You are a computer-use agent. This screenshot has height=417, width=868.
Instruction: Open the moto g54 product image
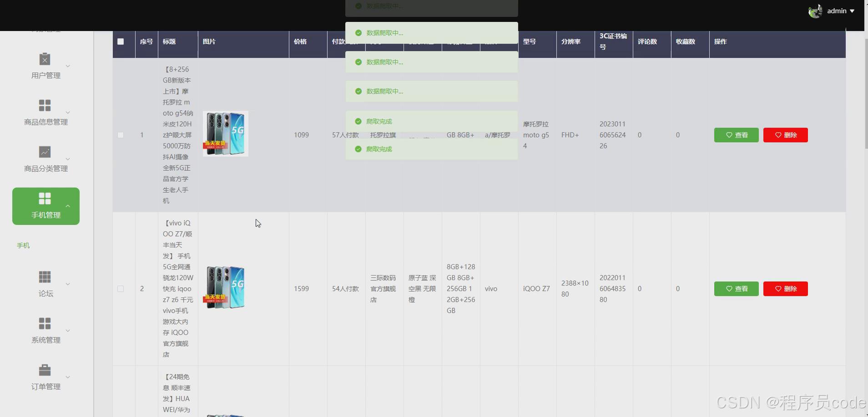pyautogui.click(x=226, y=134)
